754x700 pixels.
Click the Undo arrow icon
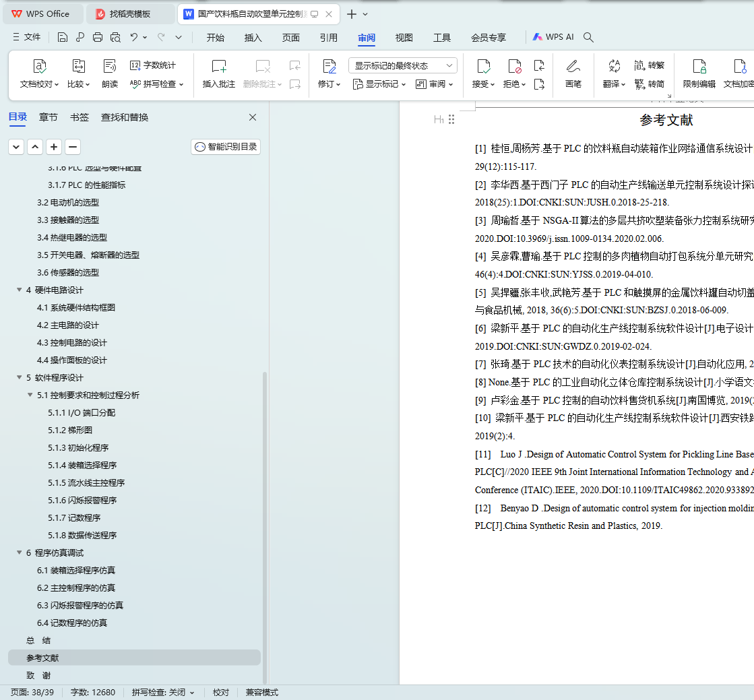[x=134, y=37]
